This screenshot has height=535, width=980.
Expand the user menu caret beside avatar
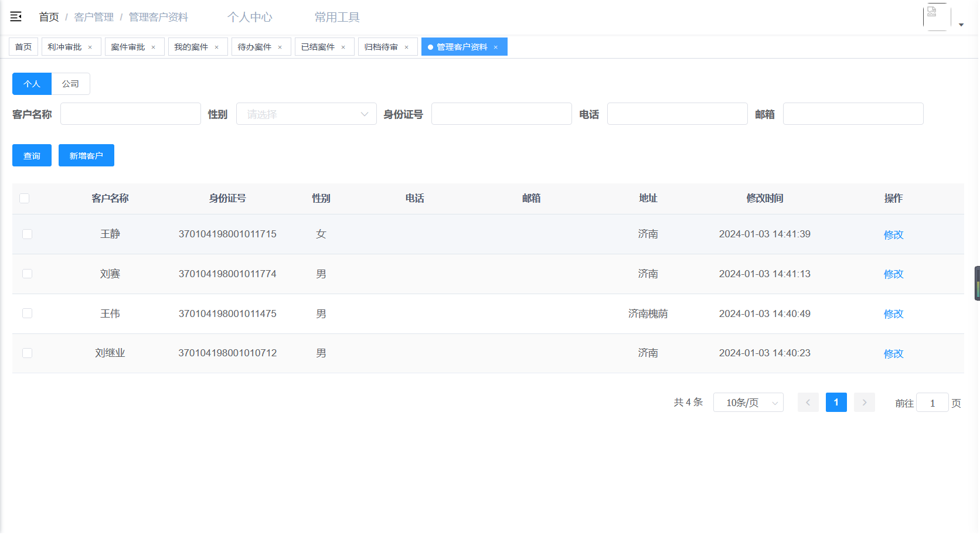pyautogui.click(x=961, y=25)
